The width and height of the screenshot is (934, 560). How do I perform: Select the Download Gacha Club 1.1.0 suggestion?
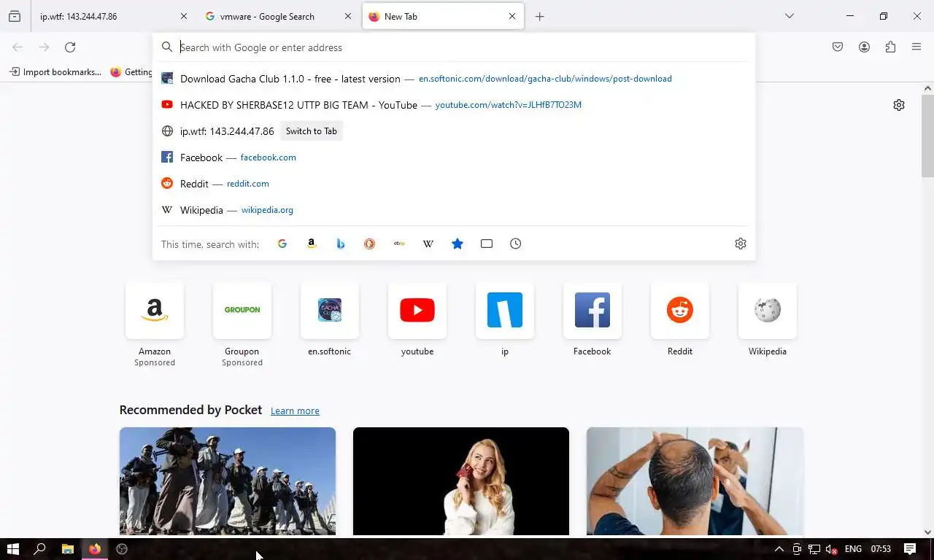454,79
